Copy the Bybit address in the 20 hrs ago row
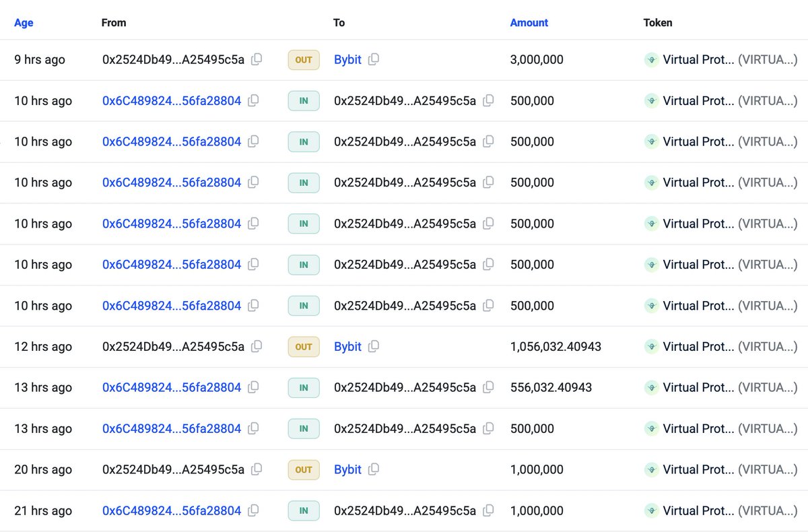Image resolution: width=808 pixels, height=532 pixels. (374, 469)
